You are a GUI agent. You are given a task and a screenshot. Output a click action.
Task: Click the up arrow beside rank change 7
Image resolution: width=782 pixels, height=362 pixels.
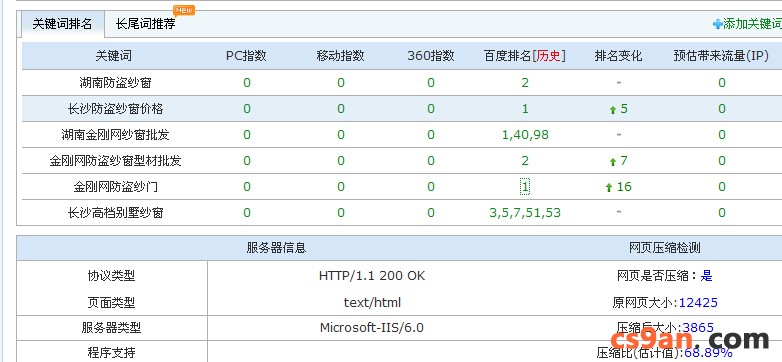613,162
